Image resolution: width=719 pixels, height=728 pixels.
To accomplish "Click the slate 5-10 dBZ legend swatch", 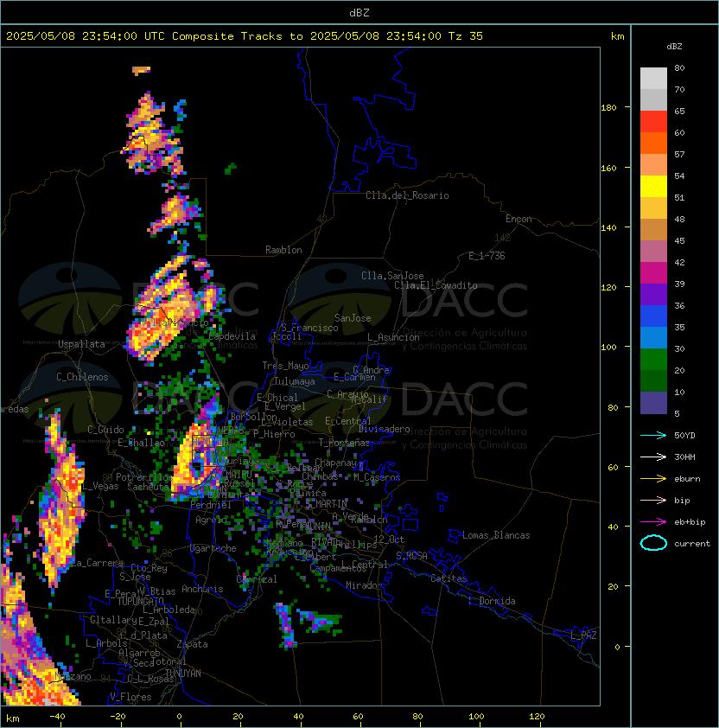I will click(653, 403).
